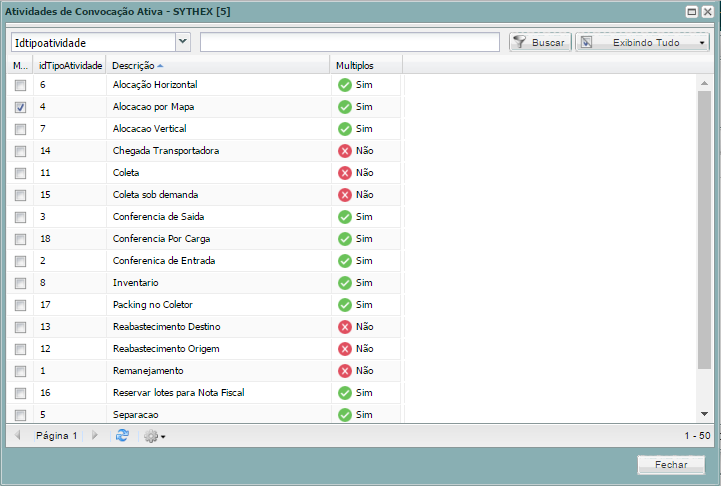Click red X icon for Reabastecimento Destino
Image resolution: width=721 pixels, height=486 pixels.
tap(345, 327)
